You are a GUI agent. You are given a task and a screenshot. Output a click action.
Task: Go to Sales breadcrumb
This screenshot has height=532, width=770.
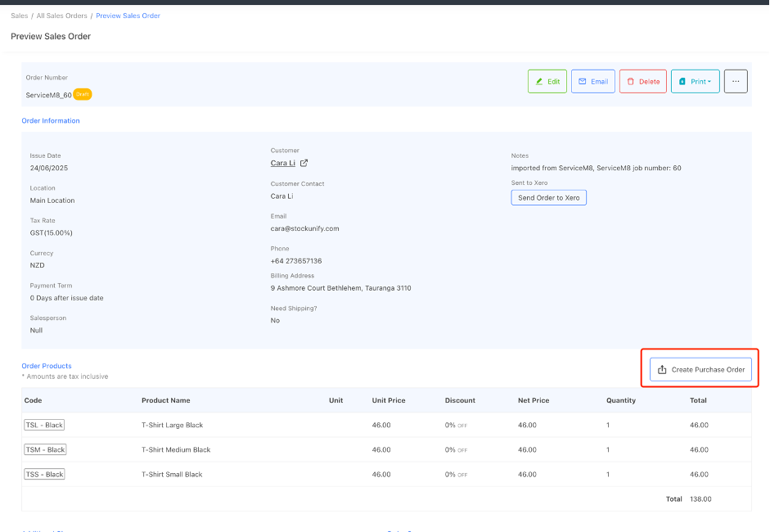pyautogui.click(x=19, y=16)
